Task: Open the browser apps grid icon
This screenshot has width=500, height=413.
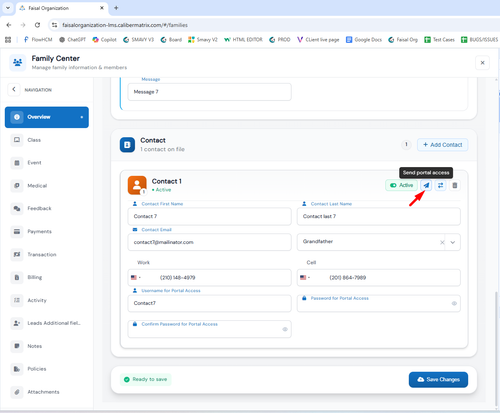Action: pyautogui.click(x=8, y=40)
